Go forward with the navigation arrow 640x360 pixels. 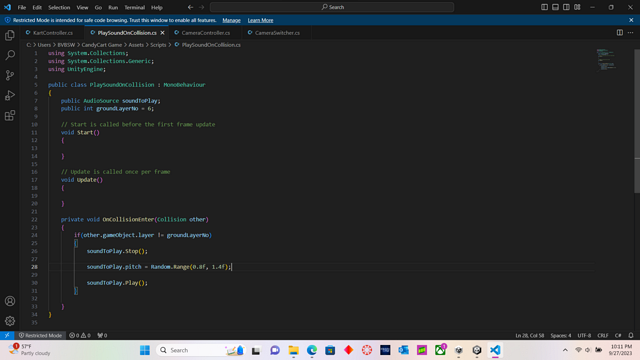202,7
